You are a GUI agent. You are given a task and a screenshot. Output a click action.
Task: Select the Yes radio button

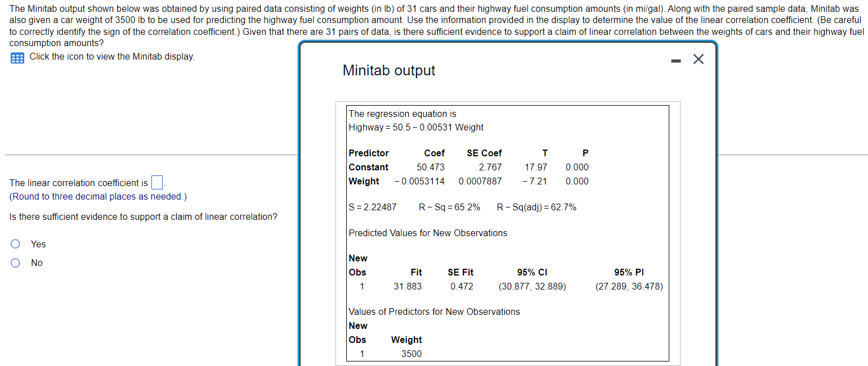[x=15, y=243]
